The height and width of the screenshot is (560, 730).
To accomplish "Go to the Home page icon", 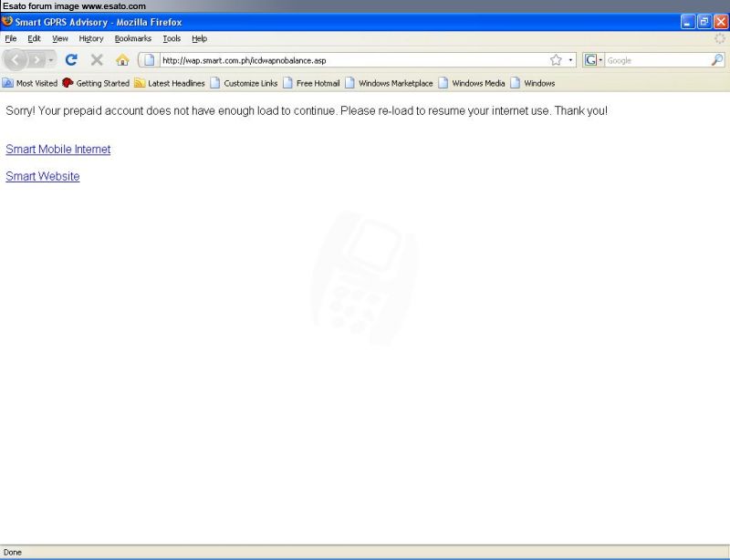I will (122, 59).
